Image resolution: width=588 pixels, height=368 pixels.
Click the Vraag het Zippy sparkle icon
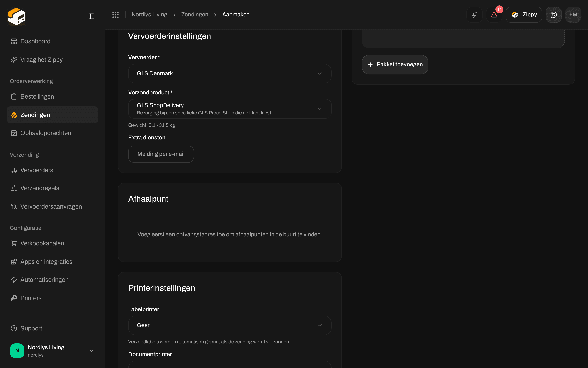(14, 60)
